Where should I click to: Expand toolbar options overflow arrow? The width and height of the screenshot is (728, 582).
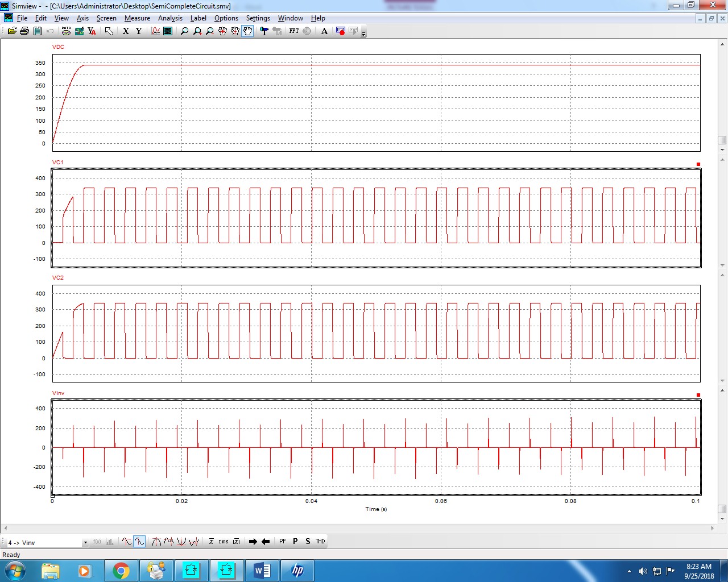(364, 33)
